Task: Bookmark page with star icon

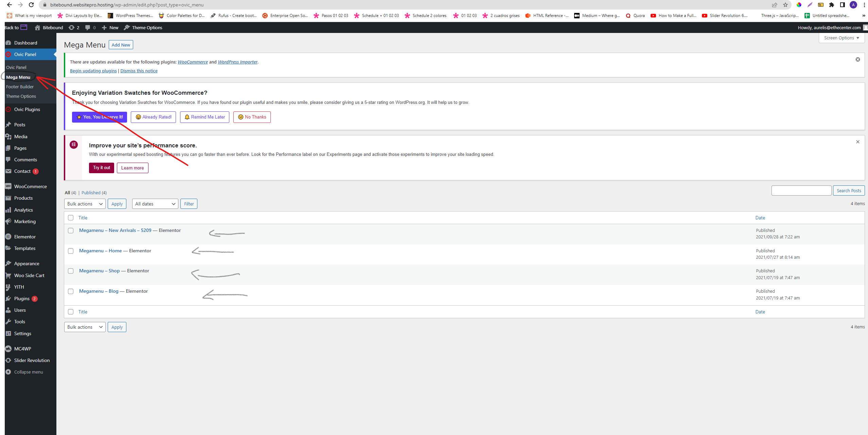Action: point(785,5)
